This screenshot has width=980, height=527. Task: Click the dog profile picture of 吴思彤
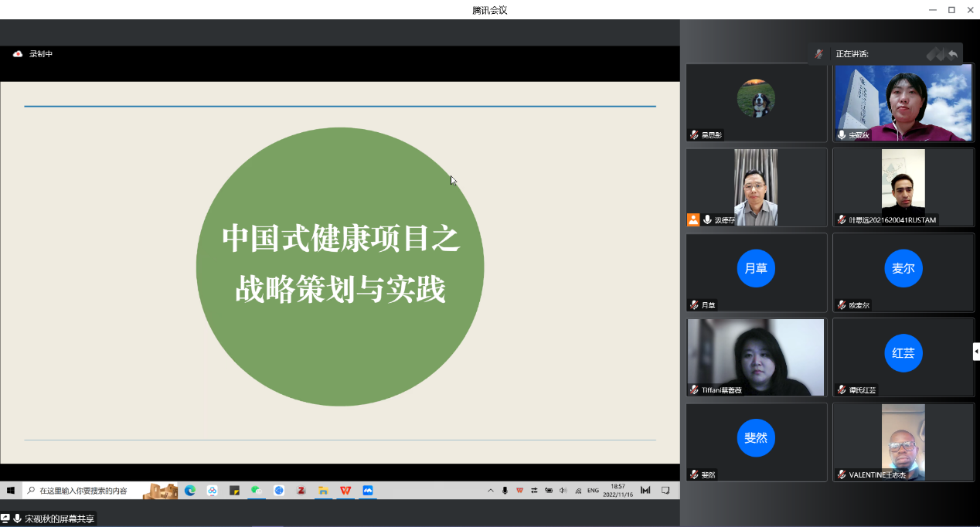pos(756,98)
